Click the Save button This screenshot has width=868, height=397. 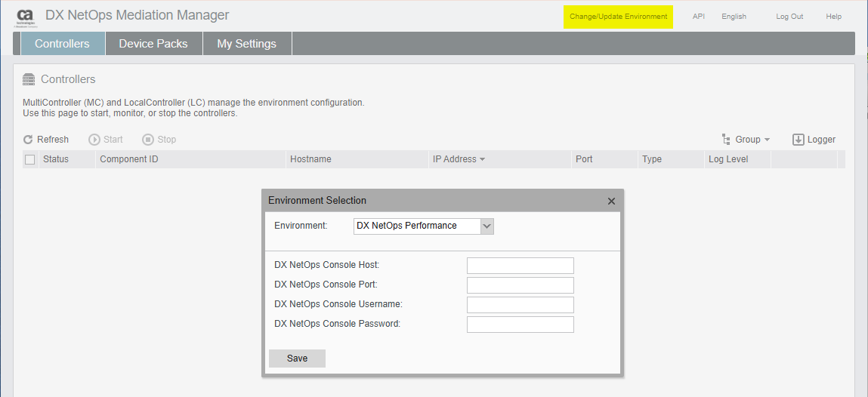tap(297, 359)
